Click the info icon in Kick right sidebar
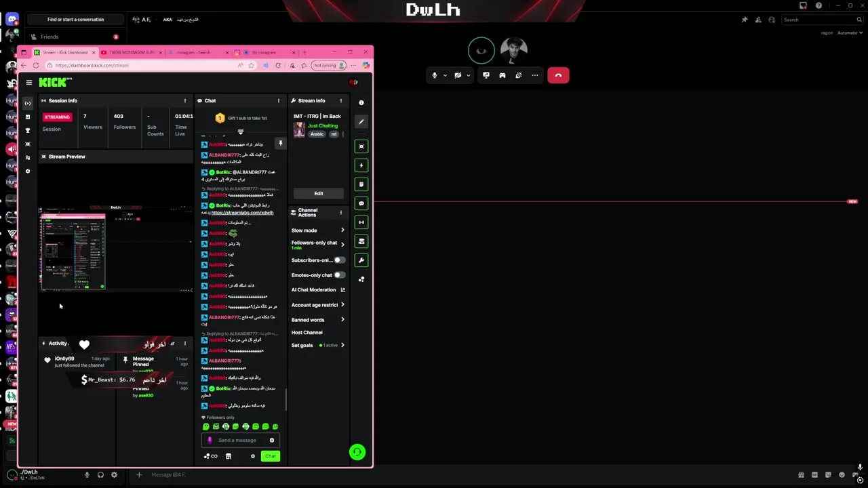The height and width of the screenshot is (488, 868). [361, 103]
